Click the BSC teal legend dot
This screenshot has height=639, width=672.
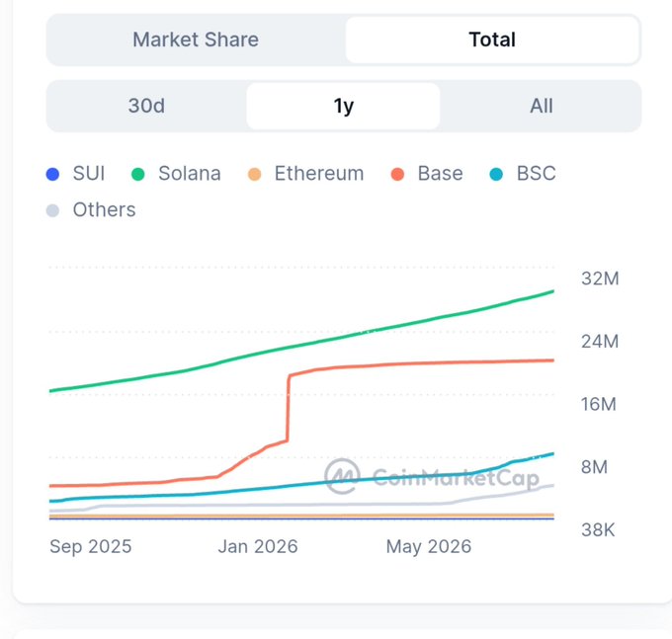coord(496,174)
